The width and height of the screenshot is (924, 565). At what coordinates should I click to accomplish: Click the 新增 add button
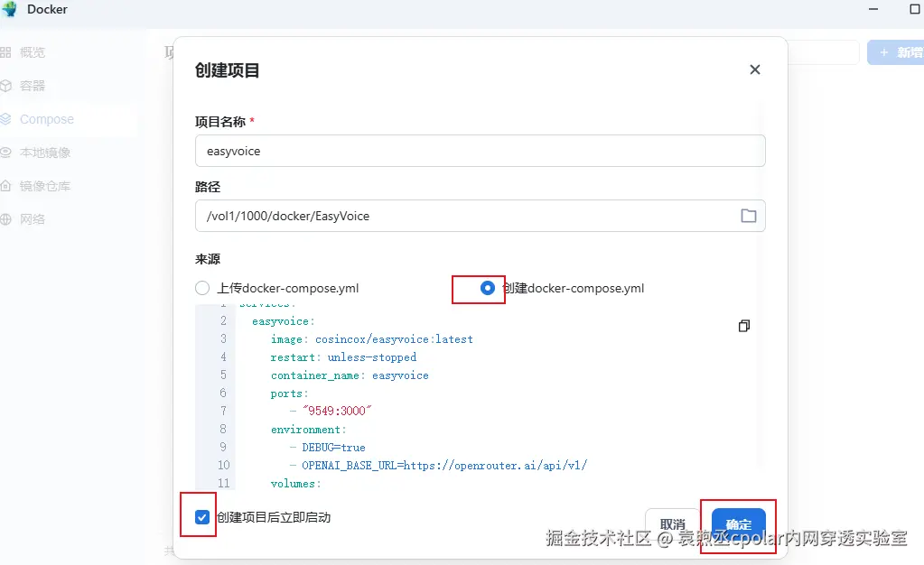[x=896, y=52]
